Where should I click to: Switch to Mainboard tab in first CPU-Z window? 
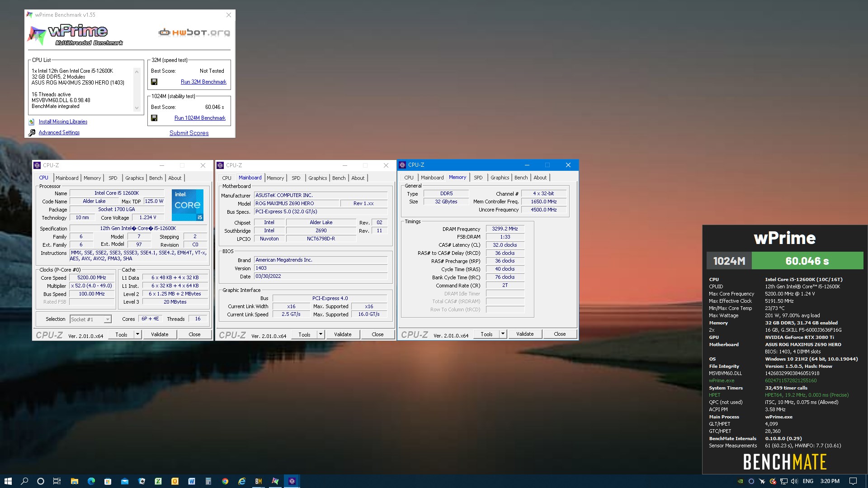click(x=67, y=178)
